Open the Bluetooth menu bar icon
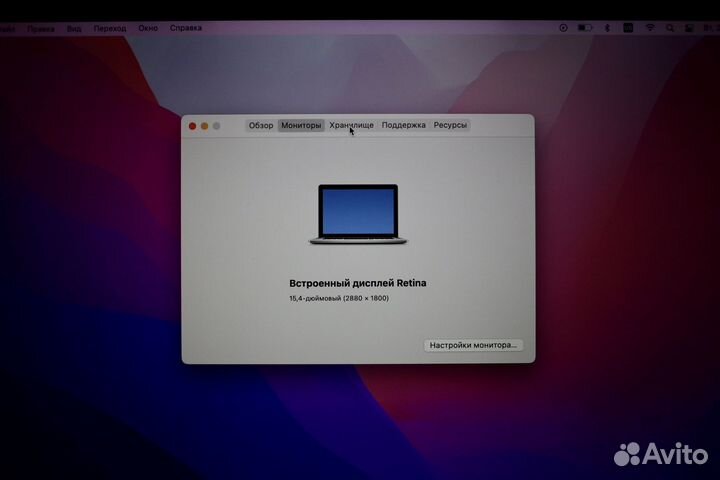This screenshot has width=720, height=480. tap(607, 28)
